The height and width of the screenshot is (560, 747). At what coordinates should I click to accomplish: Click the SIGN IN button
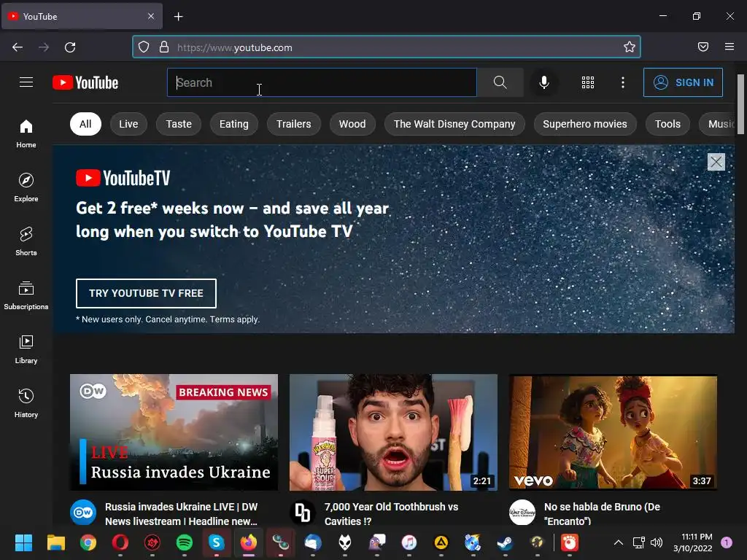(x=683, y=82)
